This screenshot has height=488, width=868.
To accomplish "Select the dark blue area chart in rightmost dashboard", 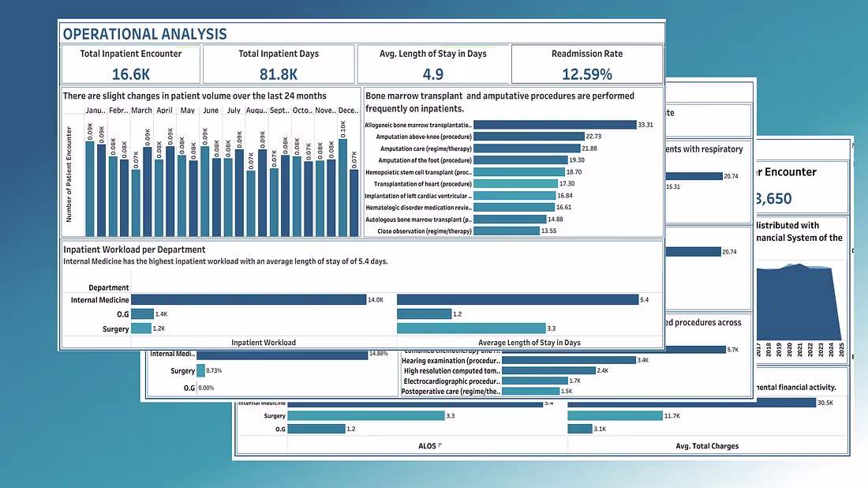I will 798,303.
